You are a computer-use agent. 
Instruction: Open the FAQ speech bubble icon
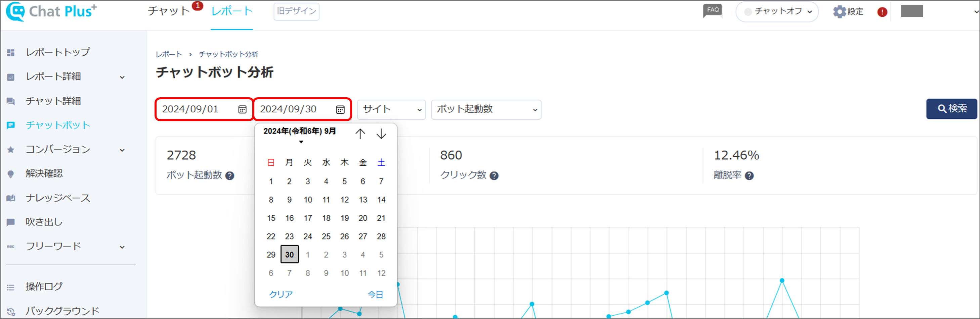coord(713,11)
